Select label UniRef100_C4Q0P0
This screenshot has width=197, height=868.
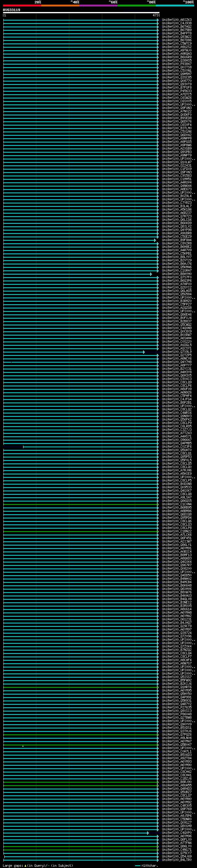(176, 833)
